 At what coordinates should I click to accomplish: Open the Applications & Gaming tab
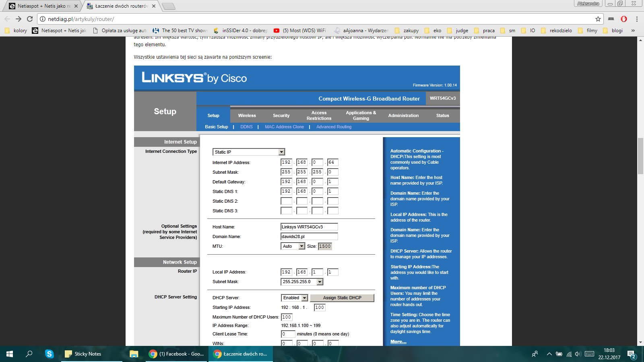coord(361,115)
